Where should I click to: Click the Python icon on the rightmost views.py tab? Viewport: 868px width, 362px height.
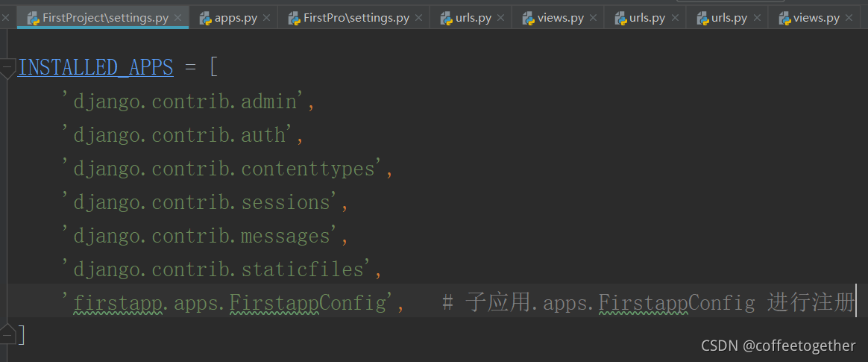click(784, 18)
